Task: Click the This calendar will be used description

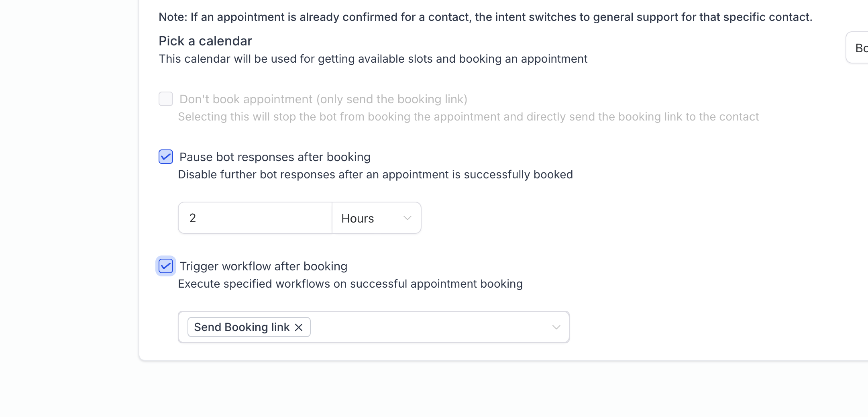Action: pos(373,59)
